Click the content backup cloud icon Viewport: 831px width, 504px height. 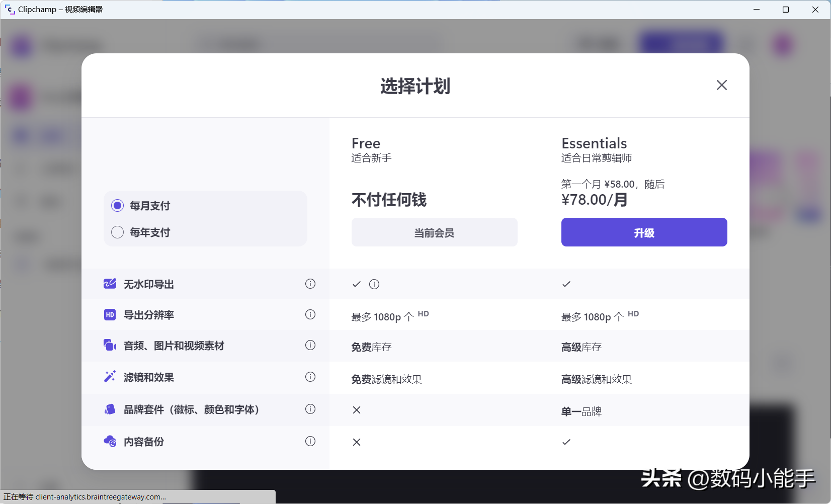coord(110,442)
